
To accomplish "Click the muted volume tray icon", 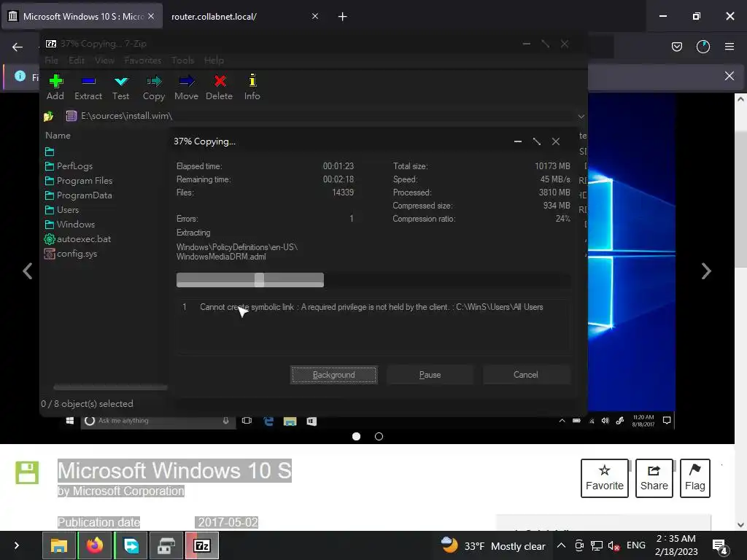I will coord(614,545).
